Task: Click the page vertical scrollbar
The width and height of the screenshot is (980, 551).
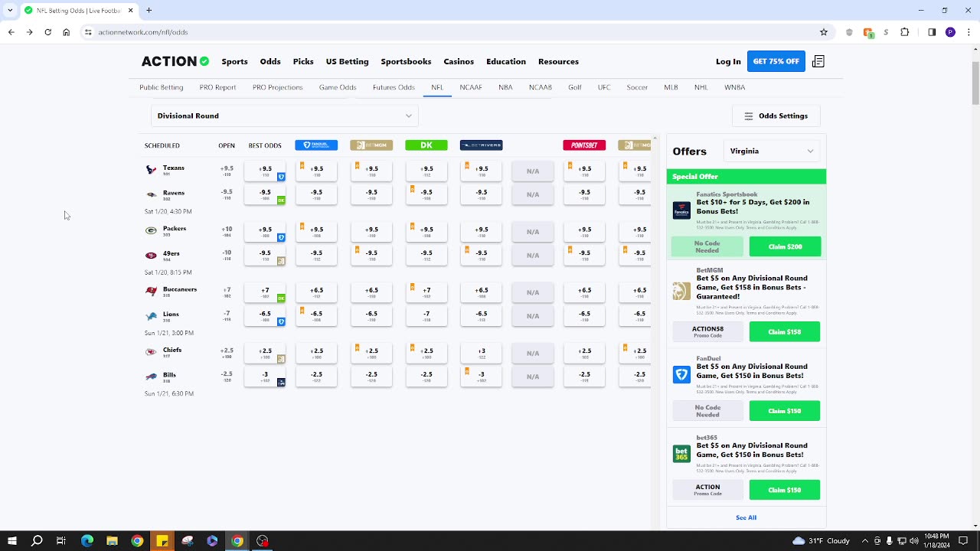Action: pyautogui.click(x=975, y=82)
